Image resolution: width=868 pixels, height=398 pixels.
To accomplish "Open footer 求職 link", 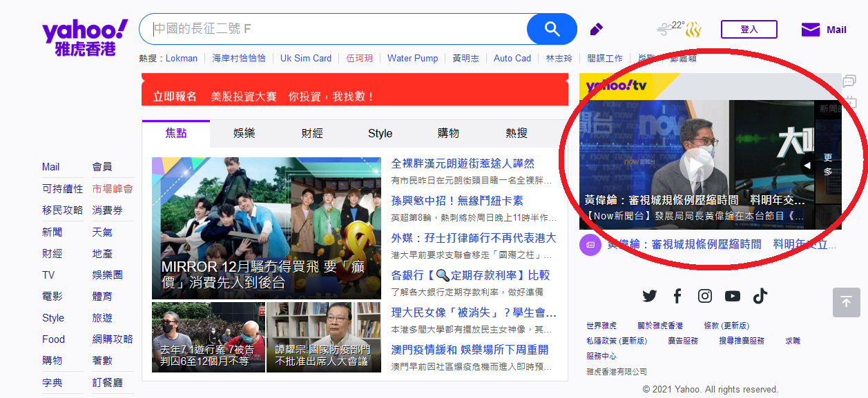I will 793,341.
